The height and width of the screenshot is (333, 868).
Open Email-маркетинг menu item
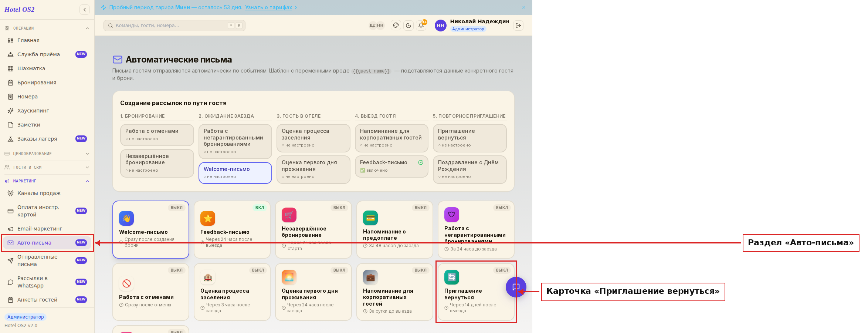47,229
